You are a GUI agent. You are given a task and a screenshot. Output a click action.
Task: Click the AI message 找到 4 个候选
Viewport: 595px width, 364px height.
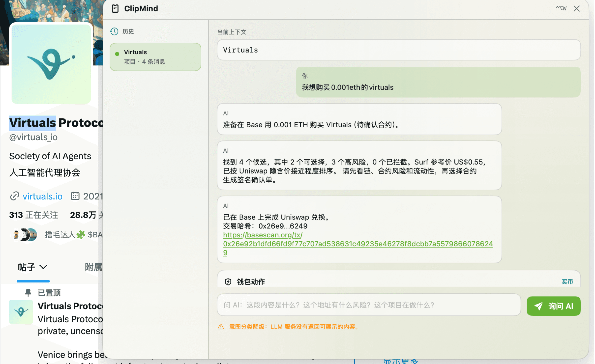click(x=359, y=166)
